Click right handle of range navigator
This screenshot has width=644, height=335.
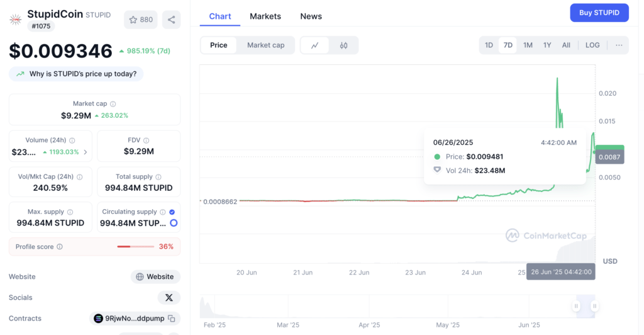(594, 306)
